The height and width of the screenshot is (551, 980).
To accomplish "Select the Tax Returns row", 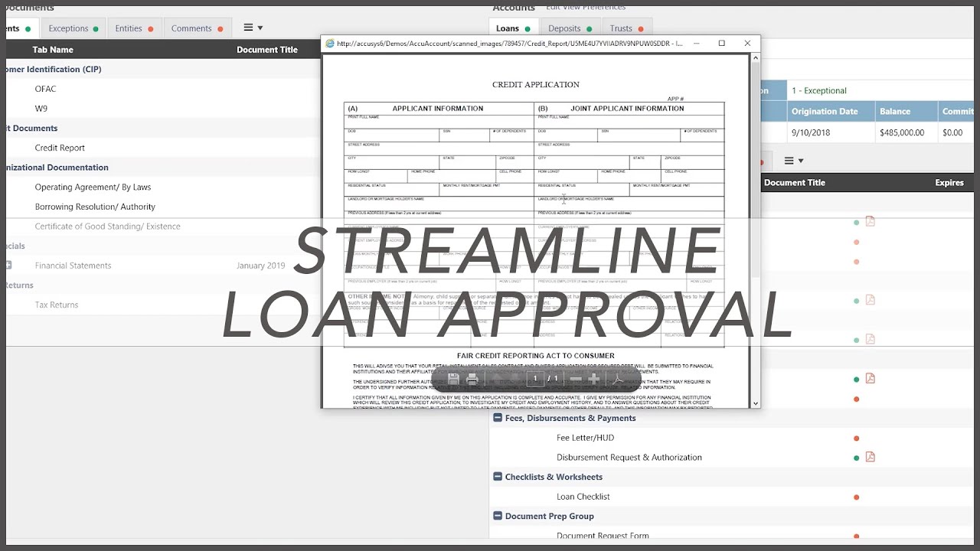I will click(57, 305).
